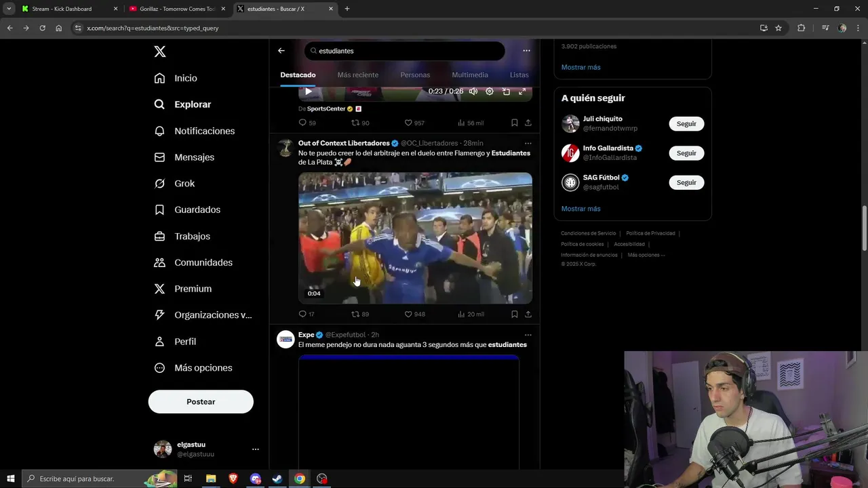
Task: Bookmark the Out of Context Libertadores post
Action: pos(515,314)
